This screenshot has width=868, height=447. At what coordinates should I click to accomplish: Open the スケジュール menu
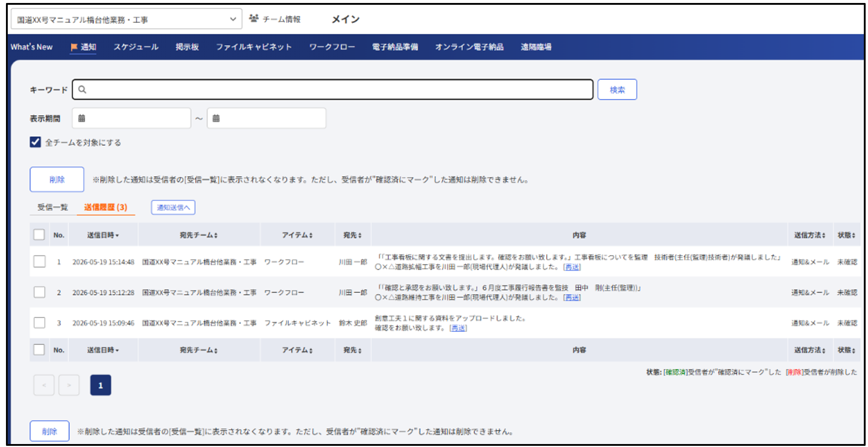coord(136,47)
